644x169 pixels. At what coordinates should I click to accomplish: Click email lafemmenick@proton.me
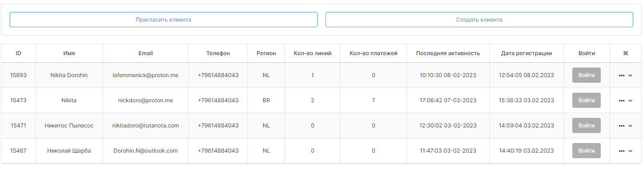[x=145, y=75]
